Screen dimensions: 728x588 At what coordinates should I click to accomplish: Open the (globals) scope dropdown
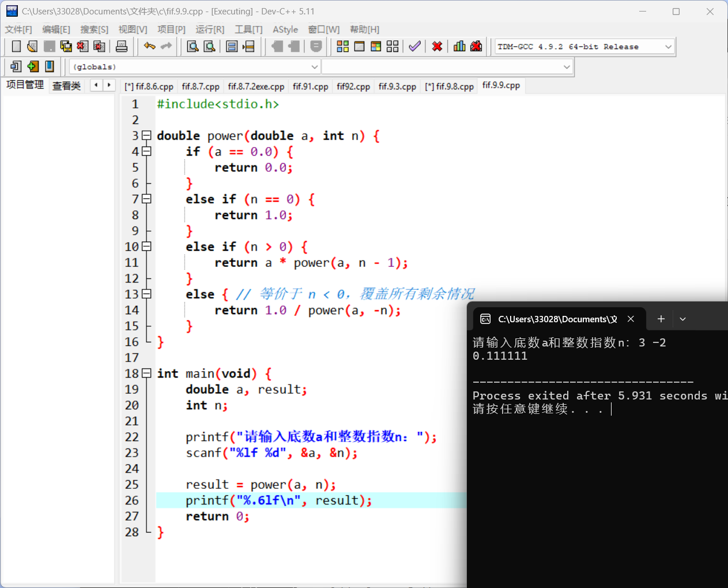pos(315,67)
